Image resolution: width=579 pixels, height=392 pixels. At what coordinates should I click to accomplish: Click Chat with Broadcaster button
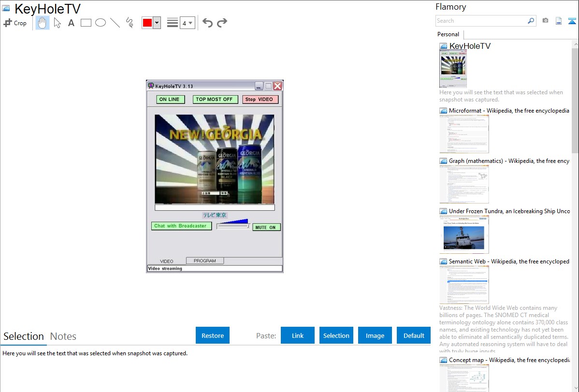181,226
